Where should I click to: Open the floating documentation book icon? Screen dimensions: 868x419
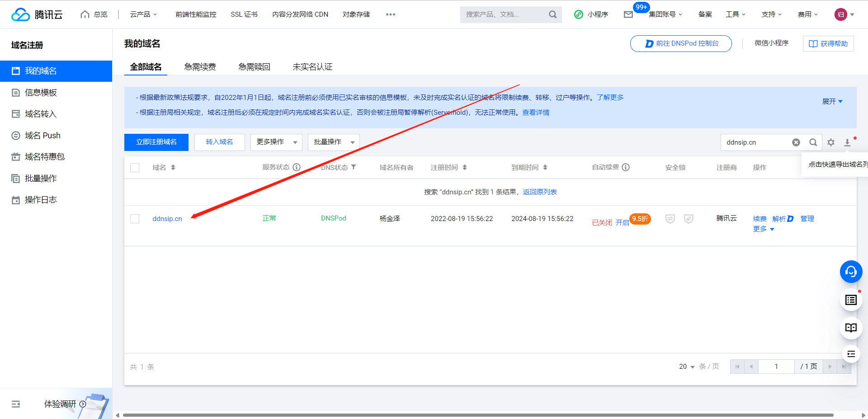(851, 328)
